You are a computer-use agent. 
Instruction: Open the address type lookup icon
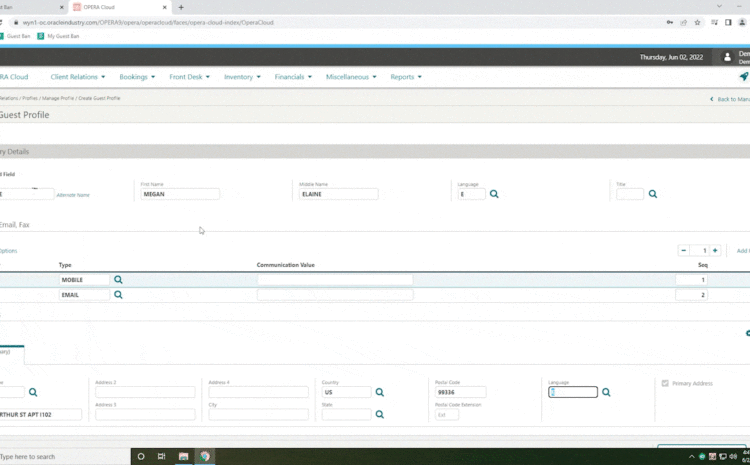point(33,392)
